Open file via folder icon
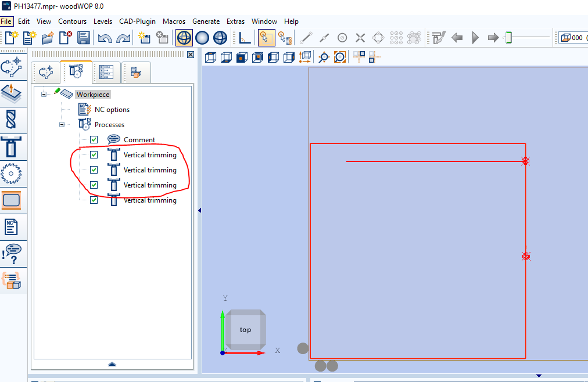 [x=48, y=38]
